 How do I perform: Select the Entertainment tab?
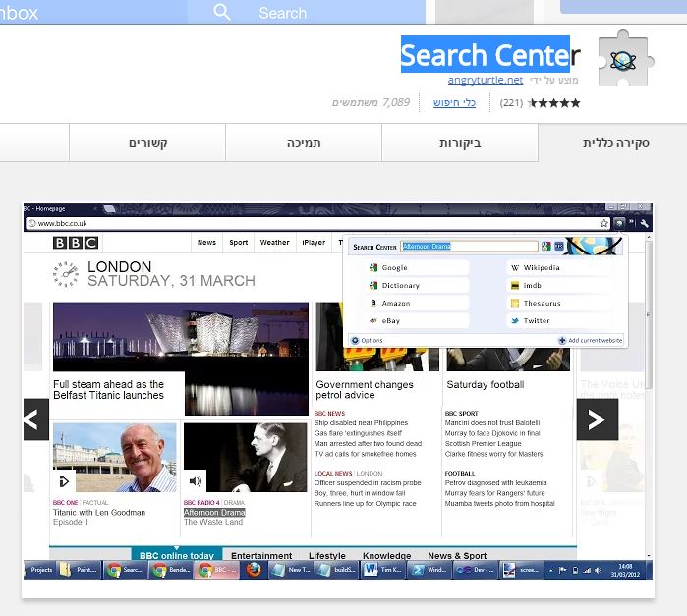coord(261,555)
